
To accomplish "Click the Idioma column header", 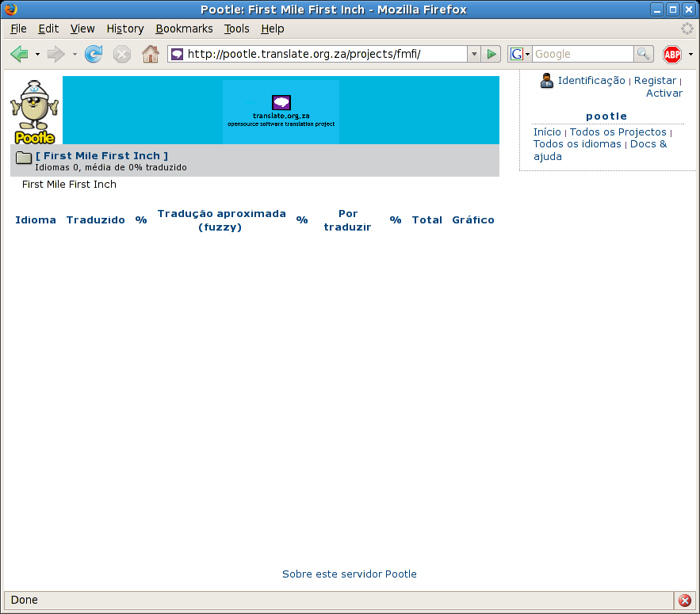I will 36,220.
